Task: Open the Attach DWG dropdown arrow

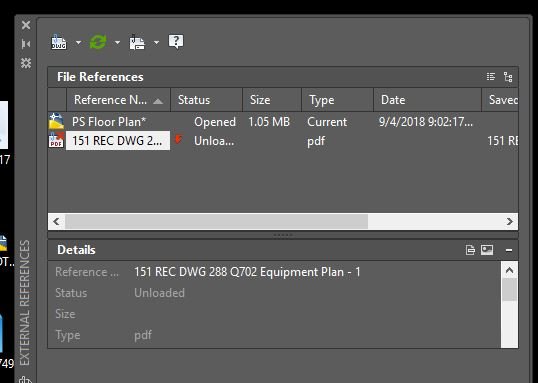Action: 79,43
